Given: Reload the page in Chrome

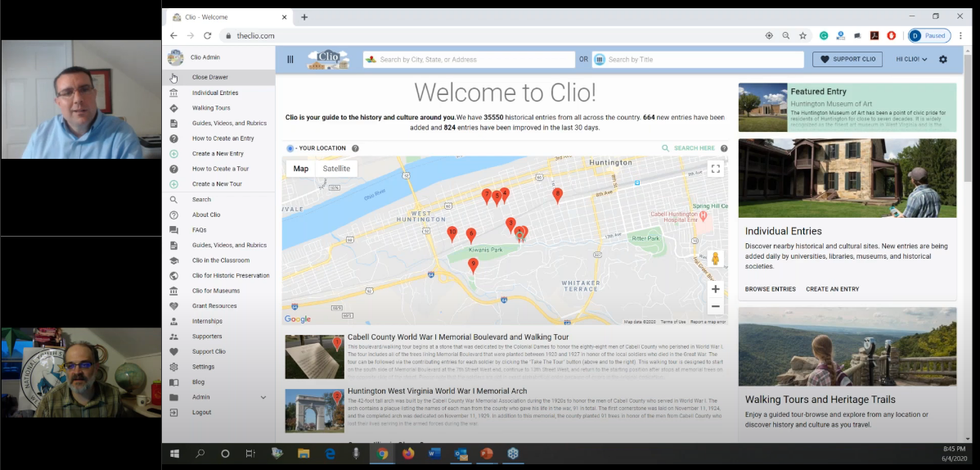Looking at the screenshot, I should click(x=208, y=36).
